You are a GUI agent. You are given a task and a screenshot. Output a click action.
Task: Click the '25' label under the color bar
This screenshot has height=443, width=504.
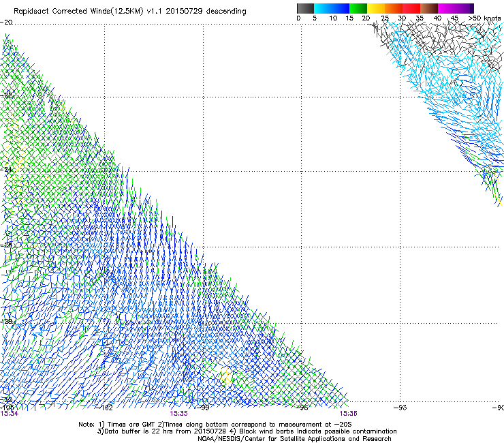[385, 18]
